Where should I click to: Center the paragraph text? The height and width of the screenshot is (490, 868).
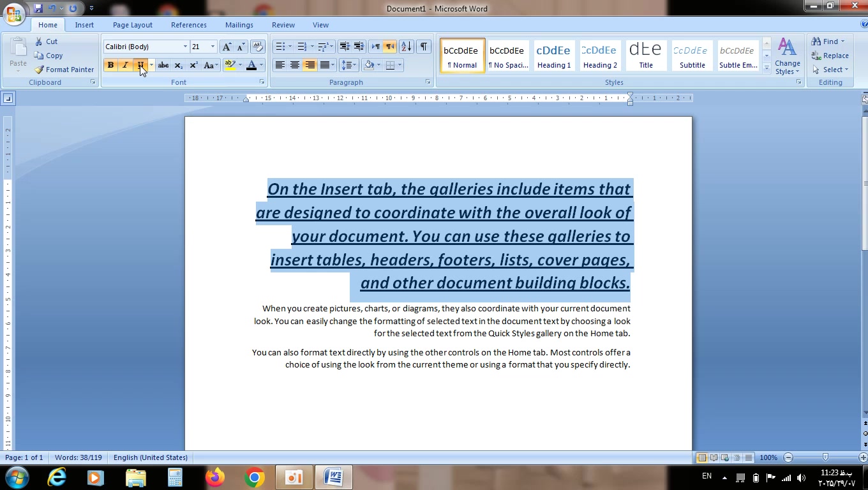pyautogui.click(x=294, y=65)
